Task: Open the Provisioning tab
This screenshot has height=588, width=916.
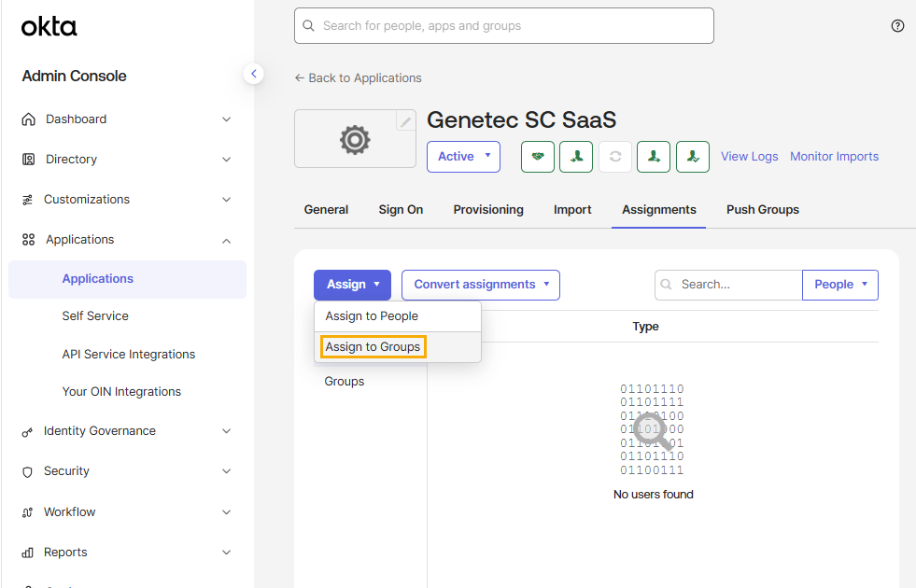Action: tap(488, 210)
